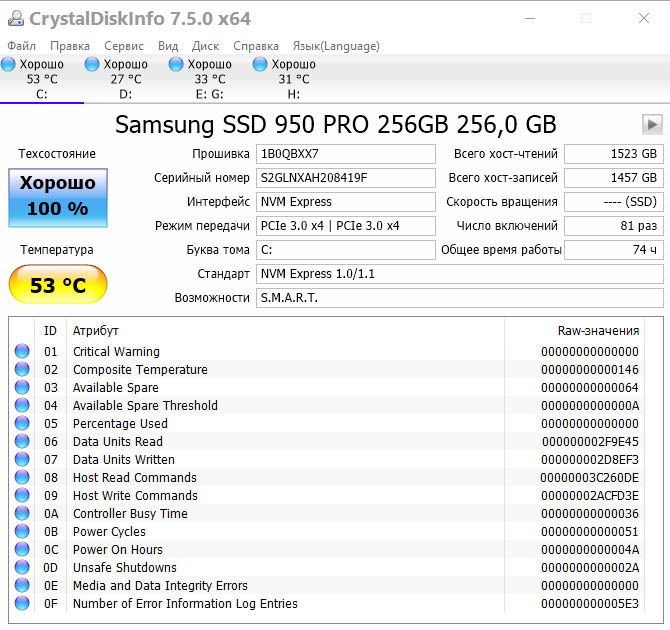Click raw value 000000002F9E45

(x=590, y=442)
